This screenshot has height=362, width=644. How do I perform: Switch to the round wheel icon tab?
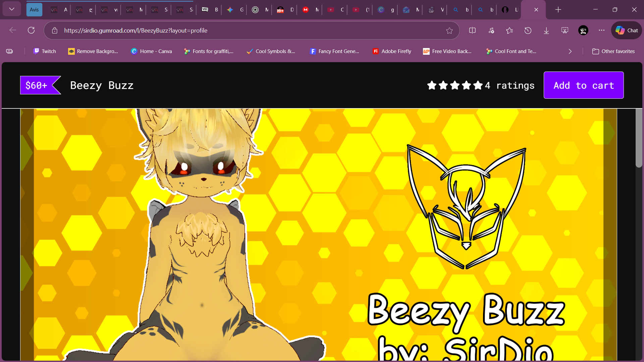[260, 10]
